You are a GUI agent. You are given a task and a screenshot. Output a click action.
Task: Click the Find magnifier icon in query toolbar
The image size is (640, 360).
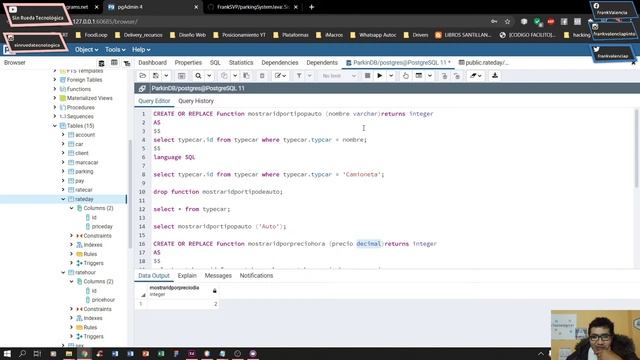[198, 76]
